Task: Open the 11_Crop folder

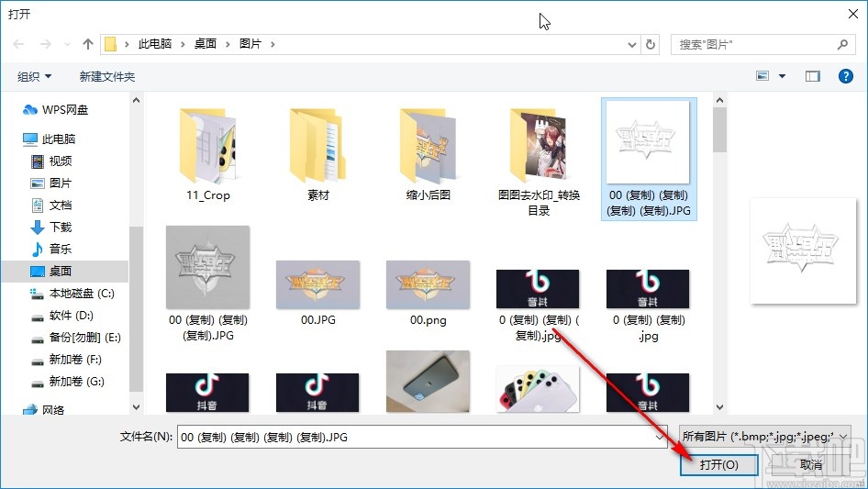Action: (x=208, y=155)
